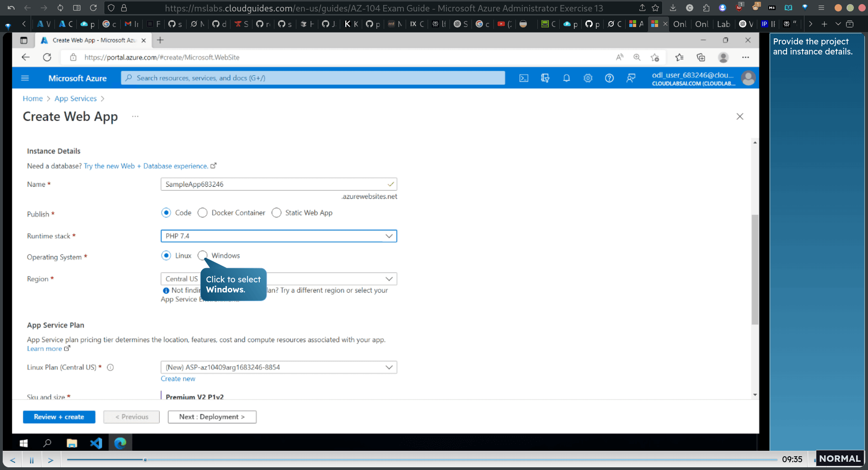Open a new tab in Edge
This screenshot has width=868, height=470.
tap(160, 40)
